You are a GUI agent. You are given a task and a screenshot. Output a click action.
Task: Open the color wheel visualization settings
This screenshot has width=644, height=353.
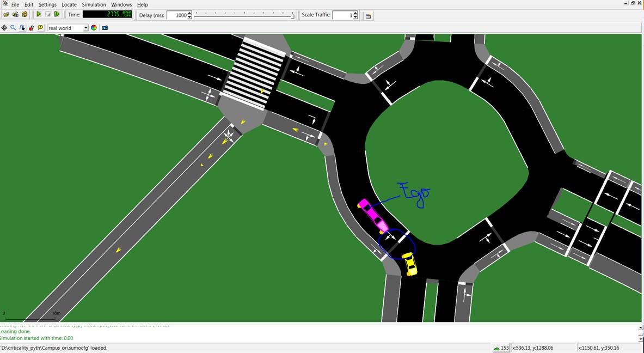(94, 28)
